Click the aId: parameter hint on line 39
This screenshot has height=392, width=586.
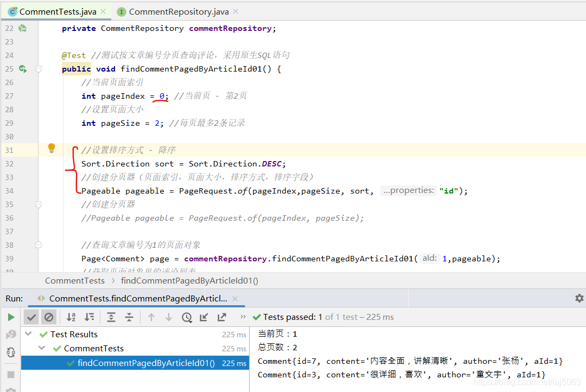click(429, 258)
